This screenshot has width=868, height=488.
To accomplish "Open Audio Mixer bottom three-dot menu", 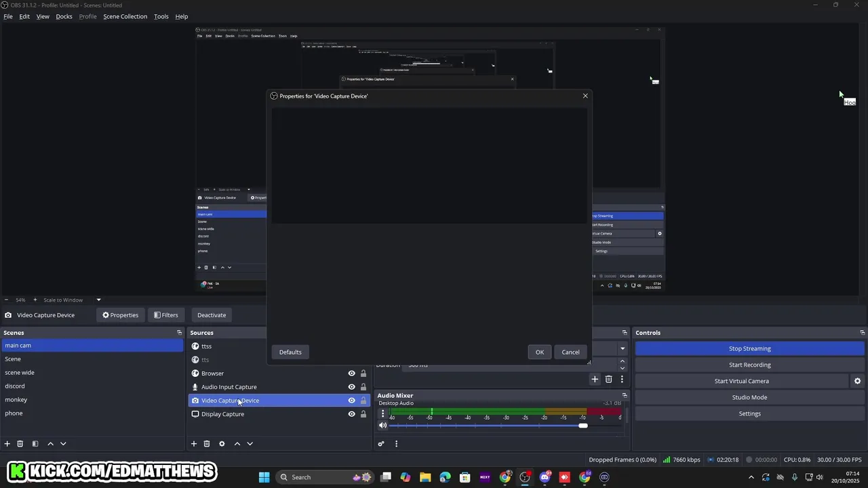I will 396,444.
